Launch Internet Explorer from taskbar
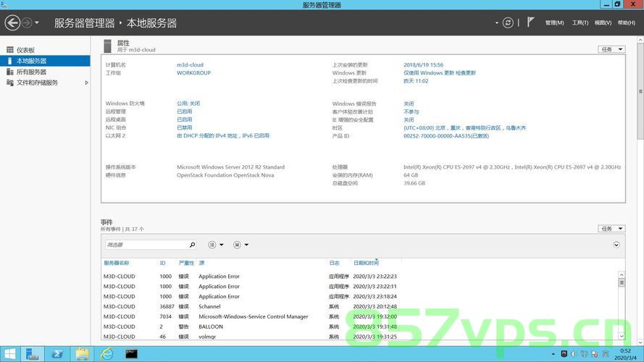The image size is (644, 362). pos(106,354)
